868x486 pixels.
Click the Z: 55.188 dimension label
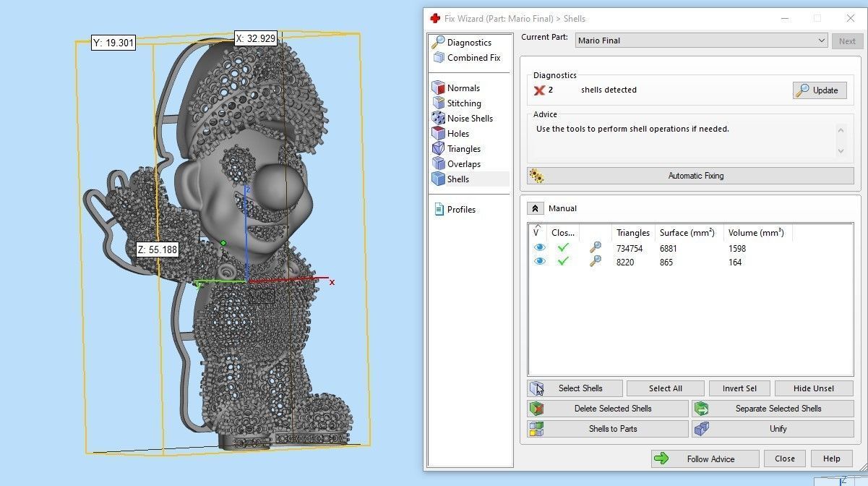pos(158,250)
